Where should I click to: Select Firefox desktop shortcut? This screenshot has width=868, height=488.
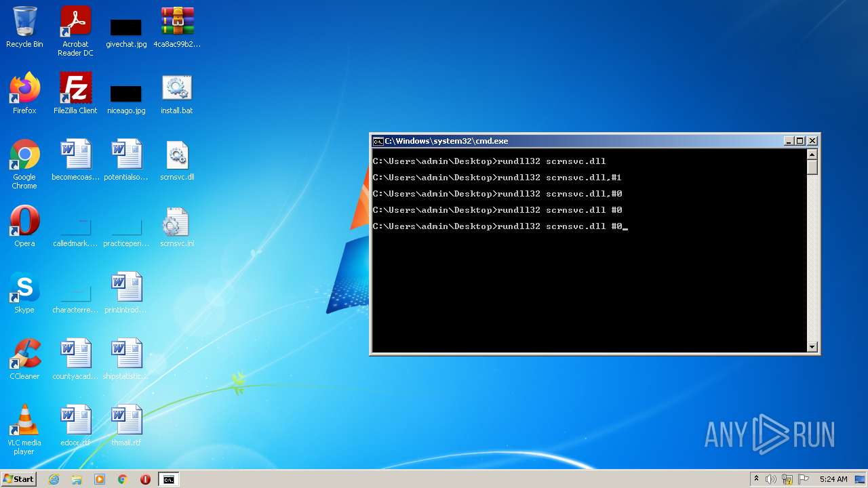point(24,94)
